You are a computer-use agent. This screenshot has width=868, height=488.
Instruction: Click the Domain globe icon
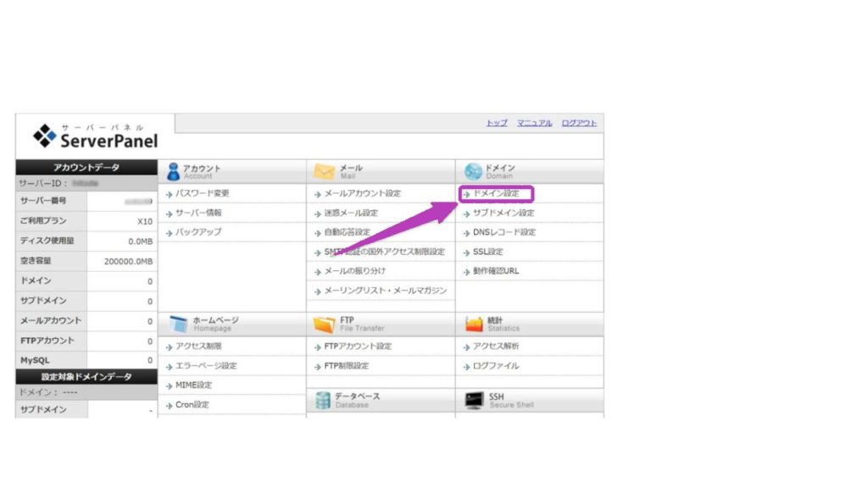(x=473, y=171)
